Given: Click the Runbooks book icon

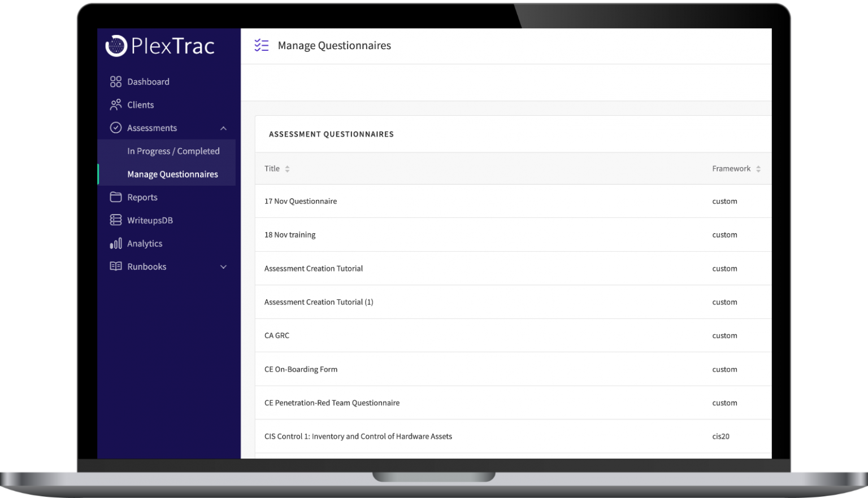Looking at the screenshot, I should point(115,266).
